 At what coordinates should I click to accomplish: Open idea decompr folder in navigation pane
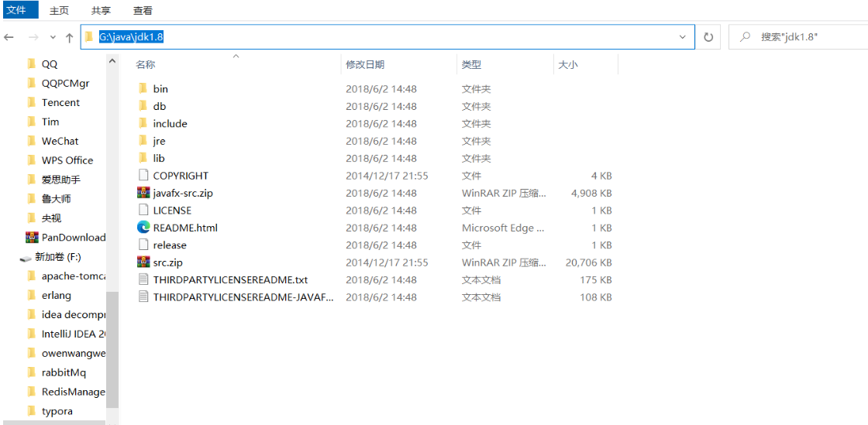(x=73, y=314)
